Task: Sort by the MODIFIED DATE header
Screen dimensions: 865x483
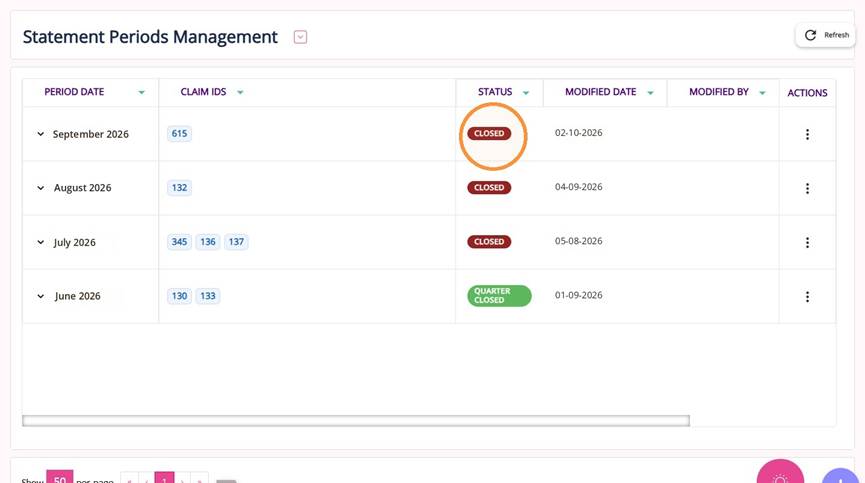Action: [x=601, y=92]
